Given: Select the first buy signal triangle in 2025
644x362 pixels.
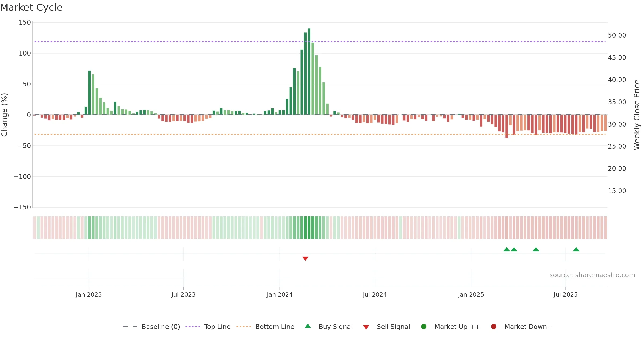Looking at the screenshot, I should click(507, 249).
